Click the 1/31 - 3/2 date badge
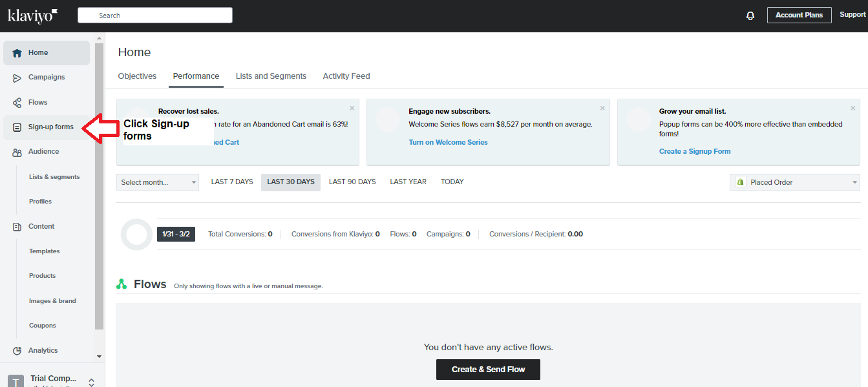 pyautogui.click(x=176, y=234)
